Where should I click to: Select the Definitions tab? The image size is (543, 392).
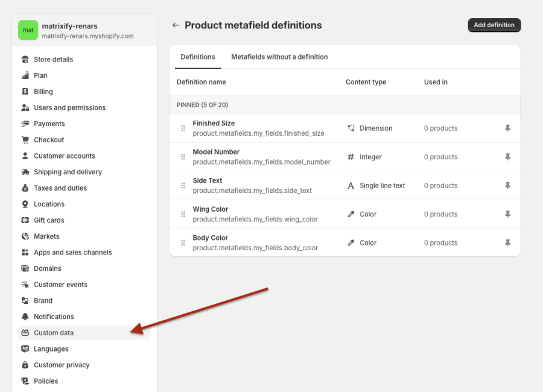pos(197,57)
